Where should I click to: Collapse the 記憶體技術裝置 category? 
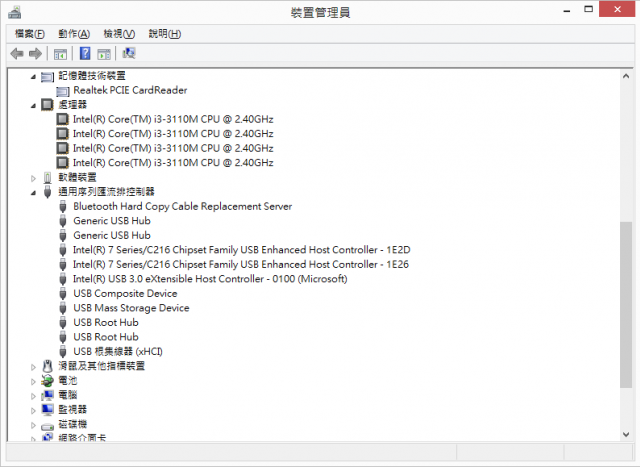pos(33,77)
